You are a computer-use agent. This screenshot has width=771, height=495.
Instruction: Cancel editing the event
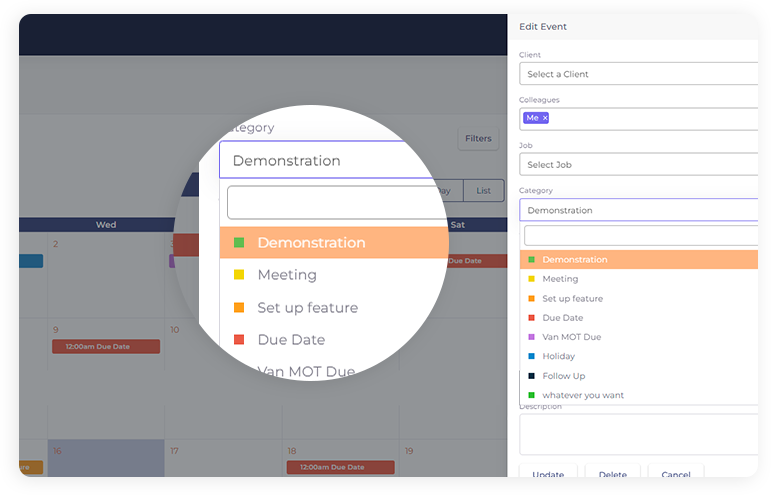(675, 474)
